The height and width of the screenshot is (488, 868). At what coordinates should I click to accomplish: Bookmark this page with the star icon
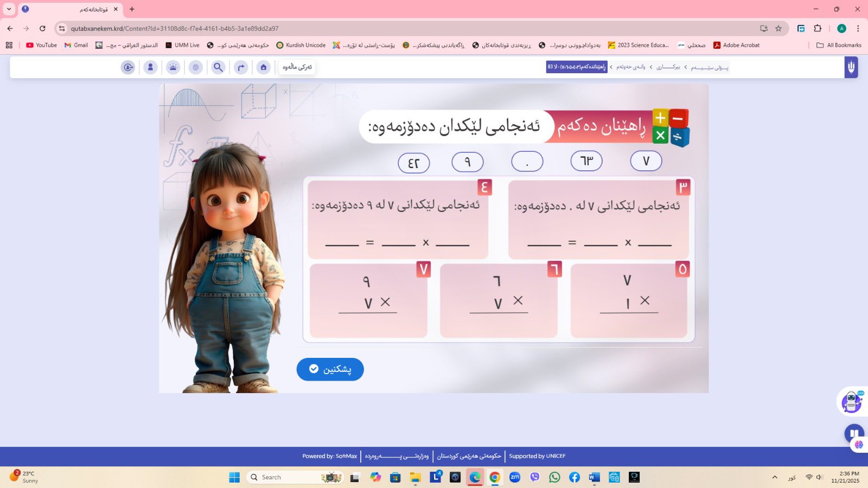pos(778,28)
